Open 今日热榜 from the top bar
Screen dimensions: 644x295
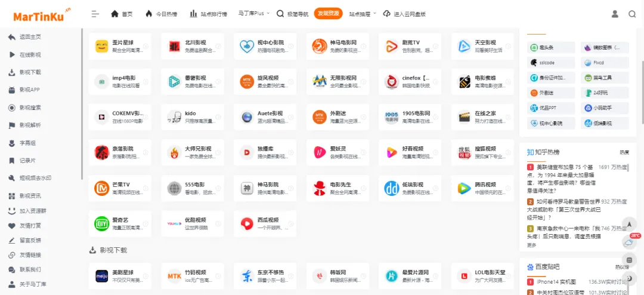coord(161,14)
